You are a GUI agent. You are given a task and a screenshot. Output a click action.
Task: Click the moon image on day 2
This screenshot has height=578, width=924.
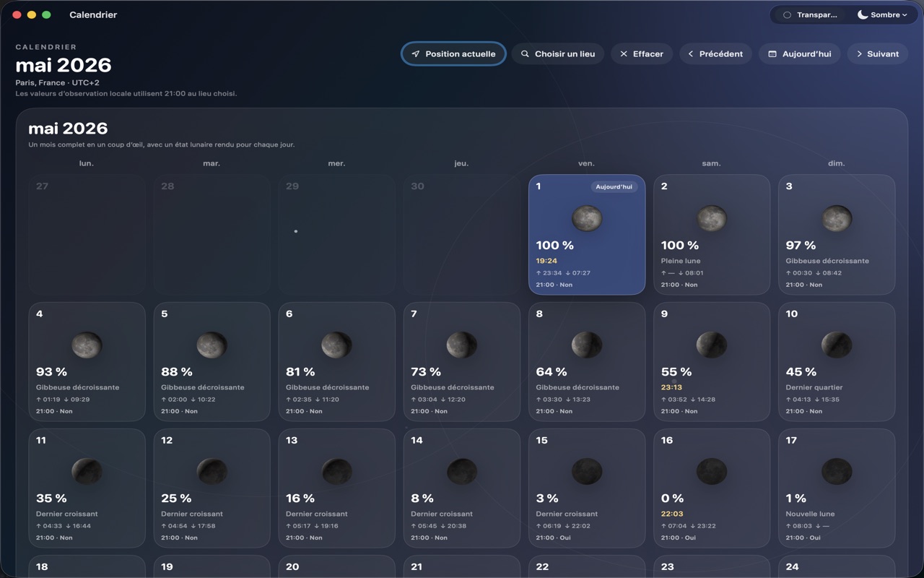712,218
